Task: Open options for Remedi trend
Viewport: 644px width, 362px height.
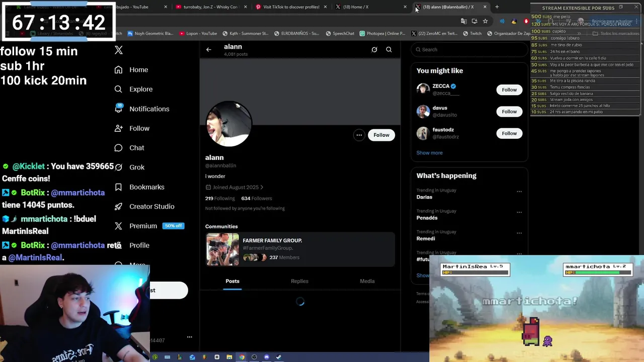Action: tap(519, 233)
